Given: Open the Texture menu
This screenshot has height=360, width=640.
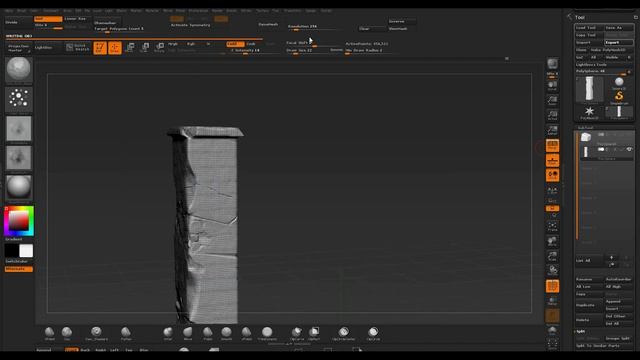Looking at the screenshot, I should click(x=262, y=11).
